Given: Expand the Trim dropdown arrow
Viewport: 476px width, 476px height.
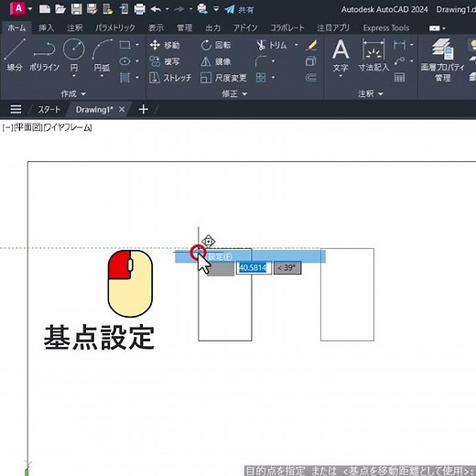Looking at the screenshot, I should [296, 45].
